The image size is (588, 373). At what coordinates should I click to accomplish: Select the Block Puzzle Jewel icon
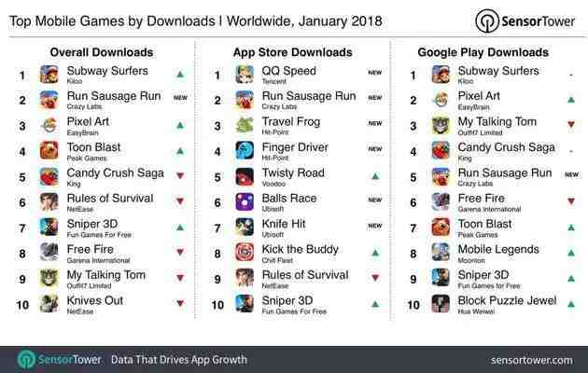click(441, 304)
